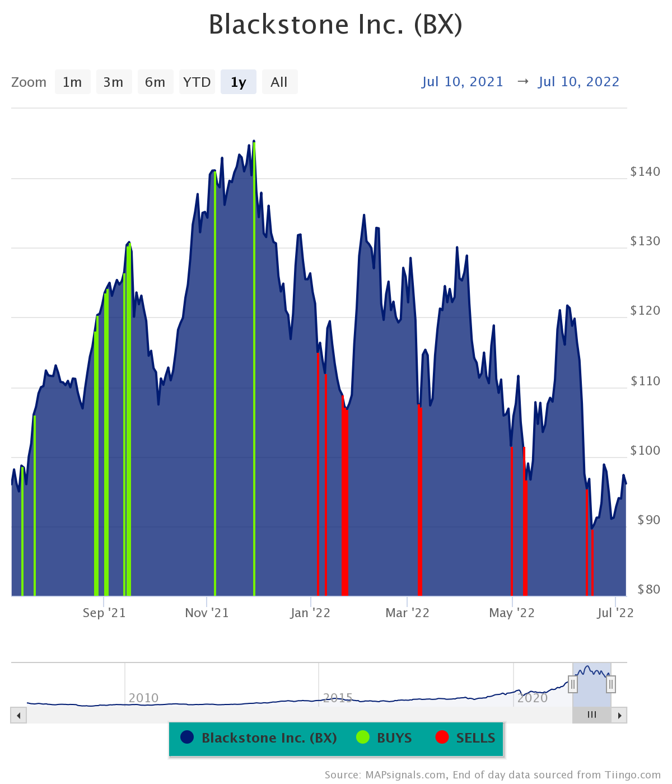
Task: Select the 3m zoom range button
Action: pyautogui.click(x=114, y=82)
